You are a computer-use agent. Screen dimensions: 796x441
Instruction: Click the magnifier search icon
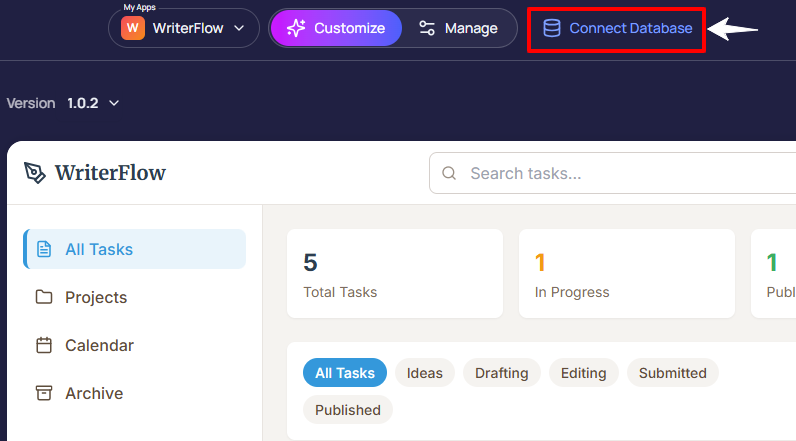pos(449,174)
